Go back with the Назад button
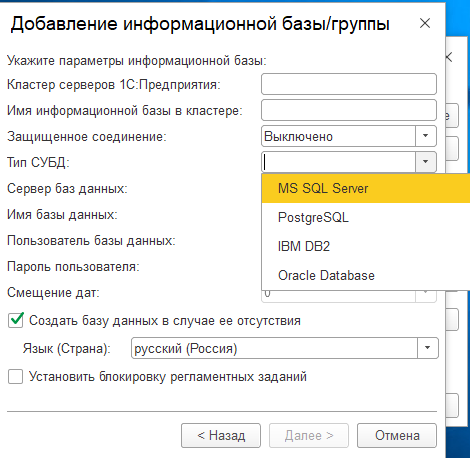 point(221,435)
